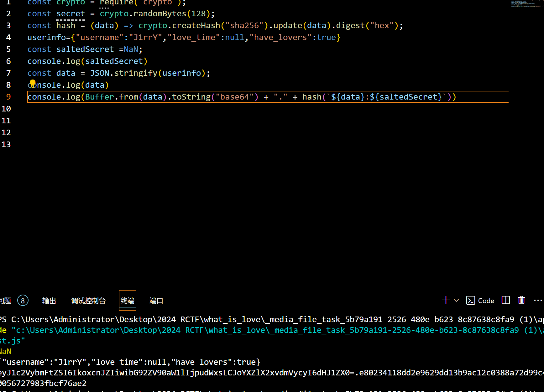544x392 pixels.
Task: Click the userinfo assignment on line 4
Action: (184, 37)
